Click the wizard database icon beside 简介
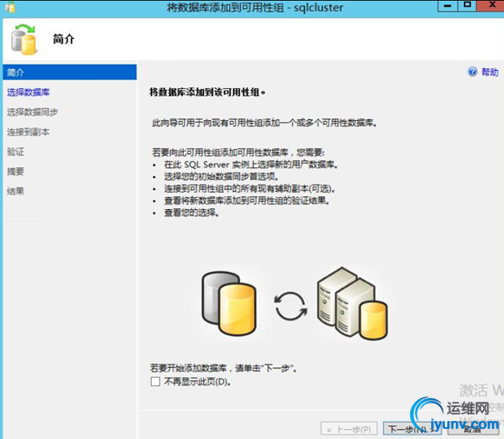Viewport: 504px width, 439px height. click(x=24, y=39)
